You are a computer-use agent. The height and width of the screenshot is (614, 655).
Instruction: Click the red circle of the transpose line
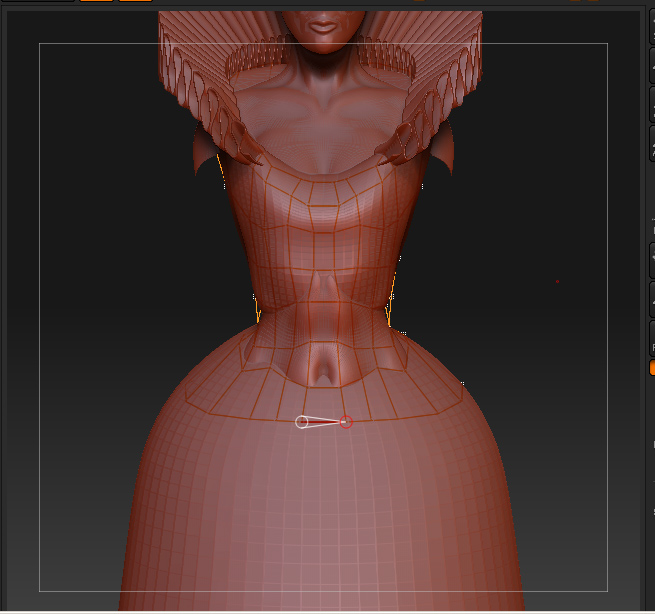pos(346,422)
